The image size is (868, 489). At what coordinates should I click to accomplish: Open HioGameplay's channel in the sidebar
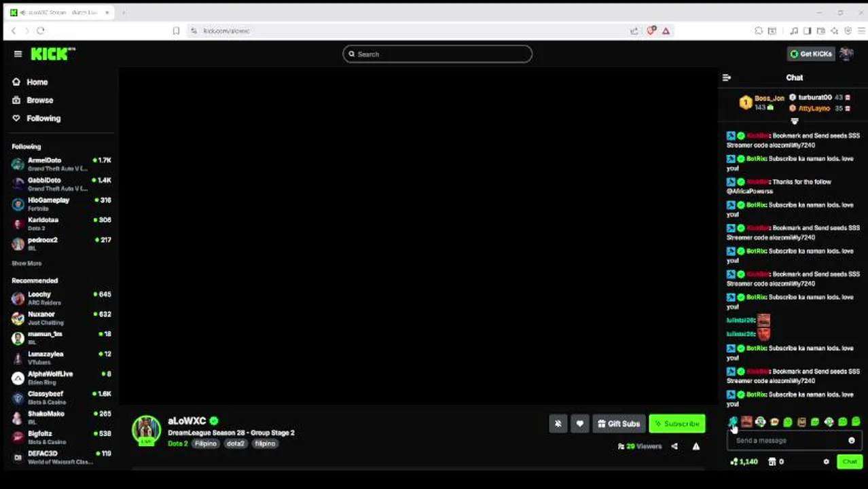[x=61, y=204]
